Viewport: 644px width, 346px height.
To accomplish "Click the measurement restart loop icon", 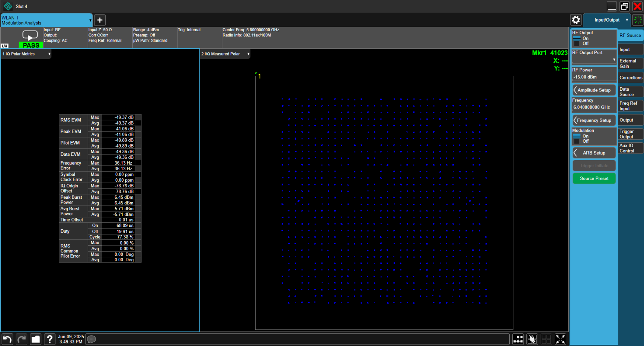I will coord(30,35).
